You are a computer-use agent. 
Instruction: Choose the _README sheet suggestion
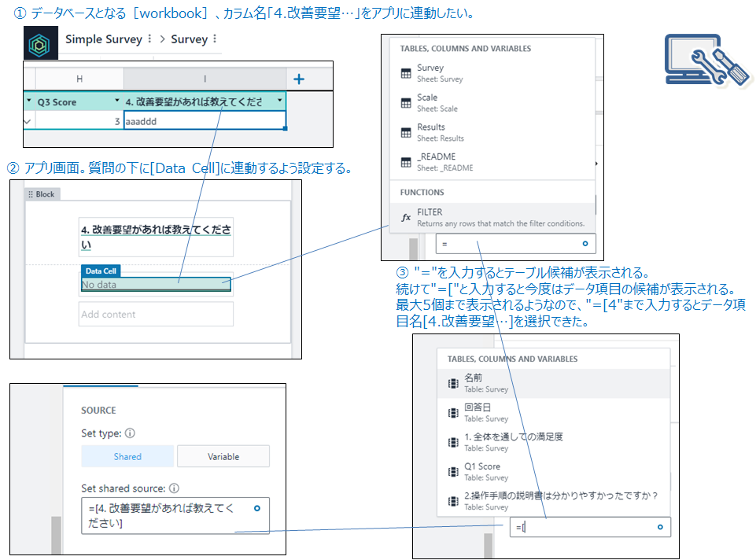click(492, 162)
